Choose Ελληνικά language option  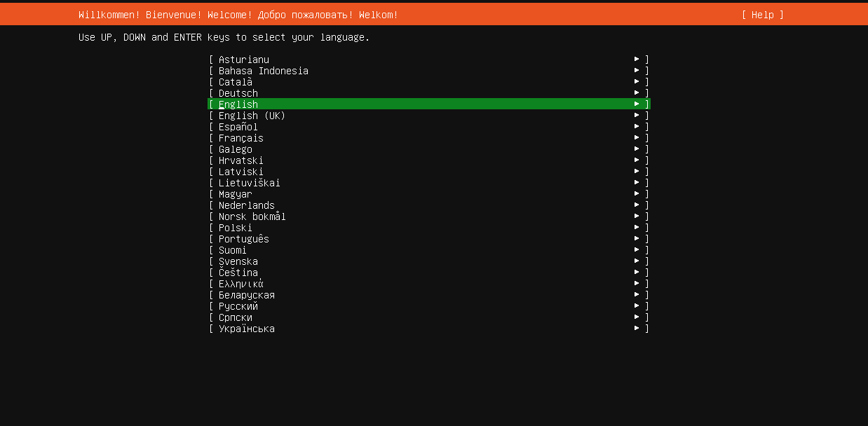pos(429,284)
